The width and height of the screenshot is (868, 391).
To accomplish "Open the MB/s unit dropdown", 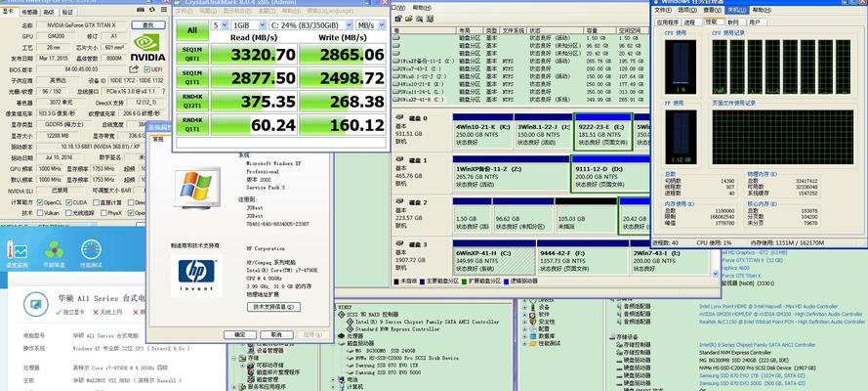I will click(x=371, y=25).
